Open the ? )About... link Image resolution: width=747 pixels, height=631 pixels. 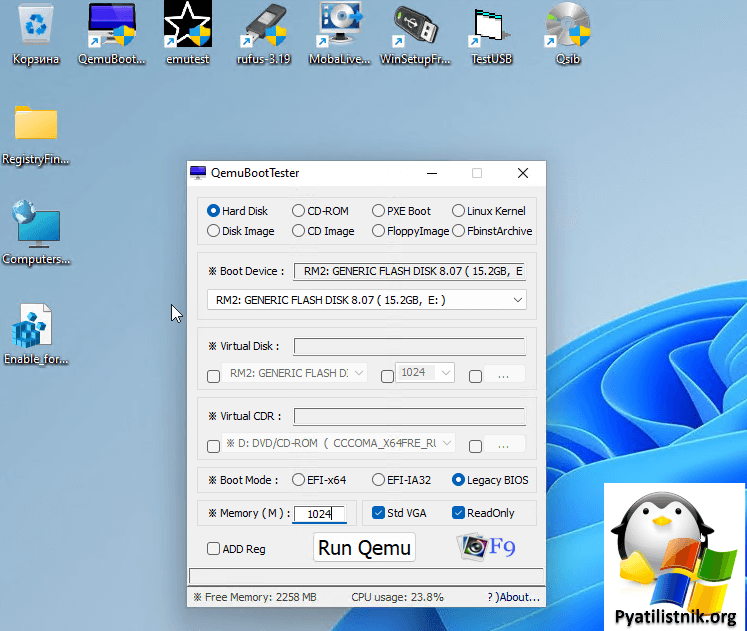(514, 597)
